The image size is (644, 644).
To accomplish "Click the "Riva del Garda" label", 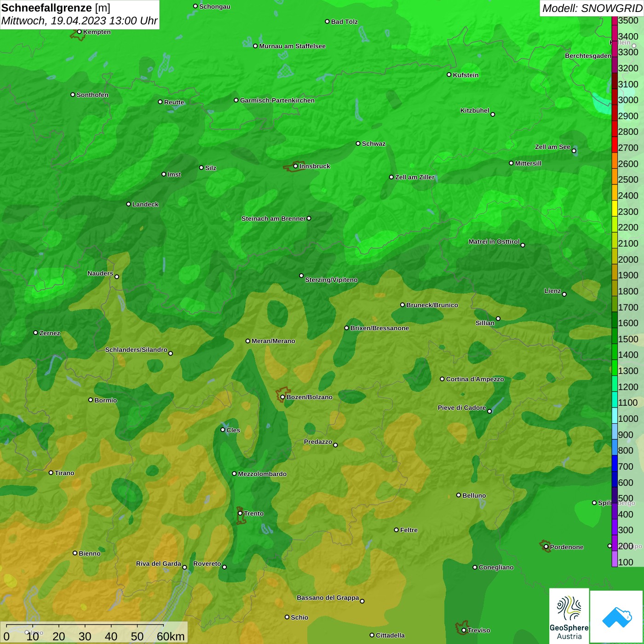I will (x=159, y=563).
